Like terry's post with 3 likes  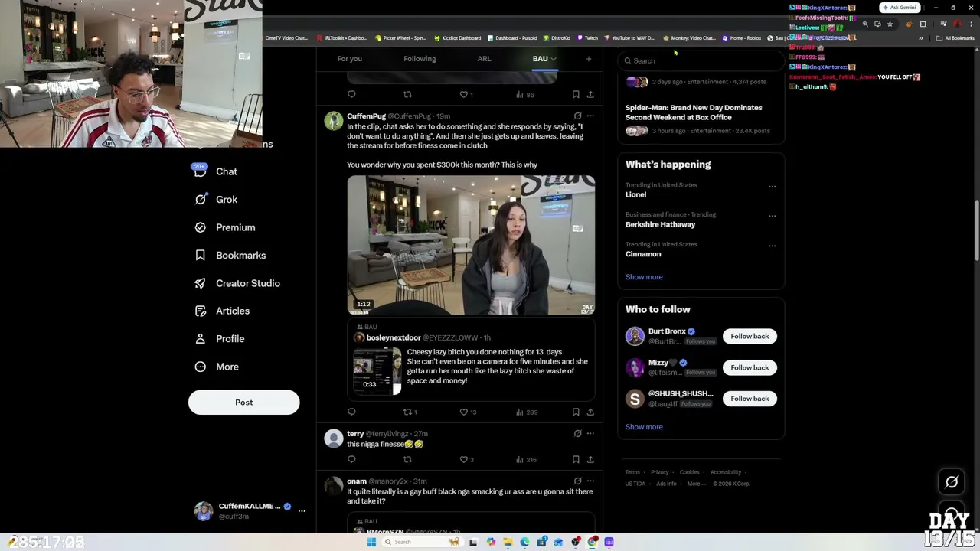coord(466,459)
